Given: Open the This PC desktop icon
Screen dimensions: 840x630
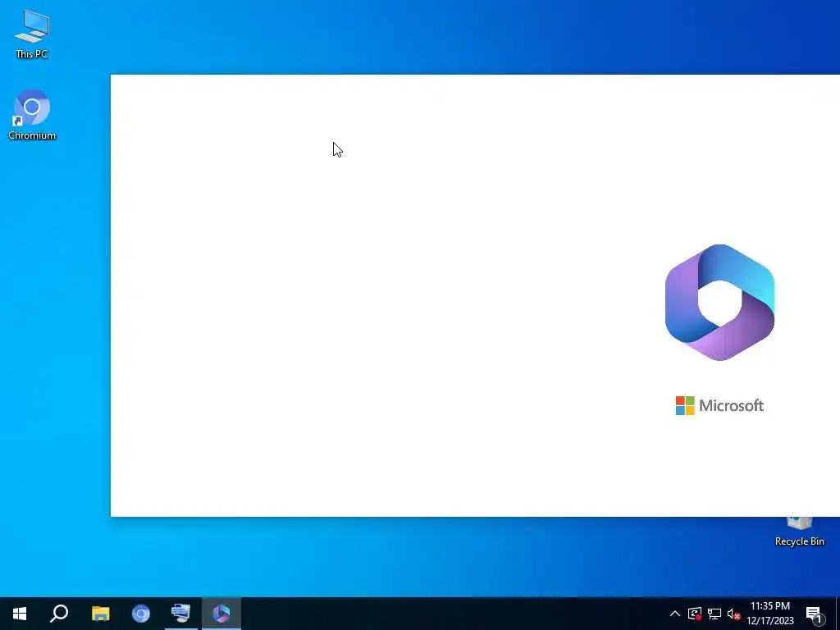Looking at the screenshot, I should (32, 34).
